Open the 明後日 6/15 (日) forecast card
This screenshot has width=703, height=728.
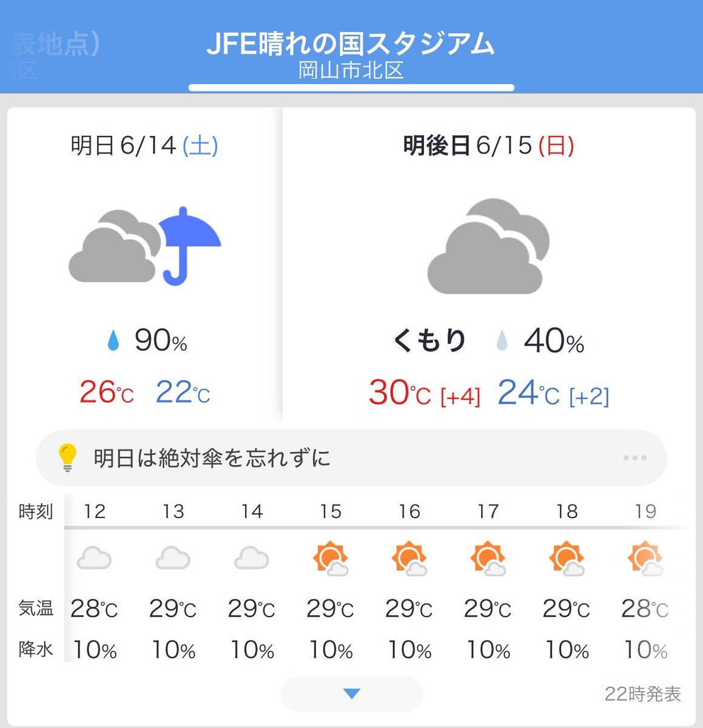click(489, 265)
